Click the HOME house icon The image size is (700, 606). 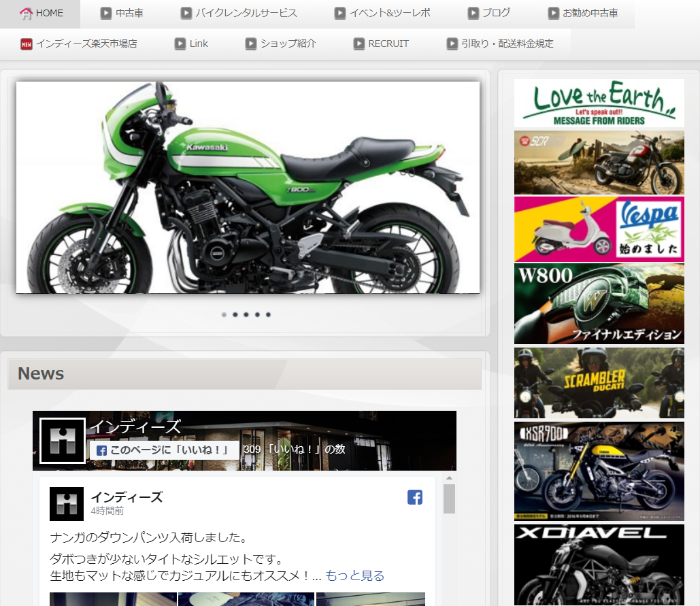pyautogui.click(x=25, y=13)
